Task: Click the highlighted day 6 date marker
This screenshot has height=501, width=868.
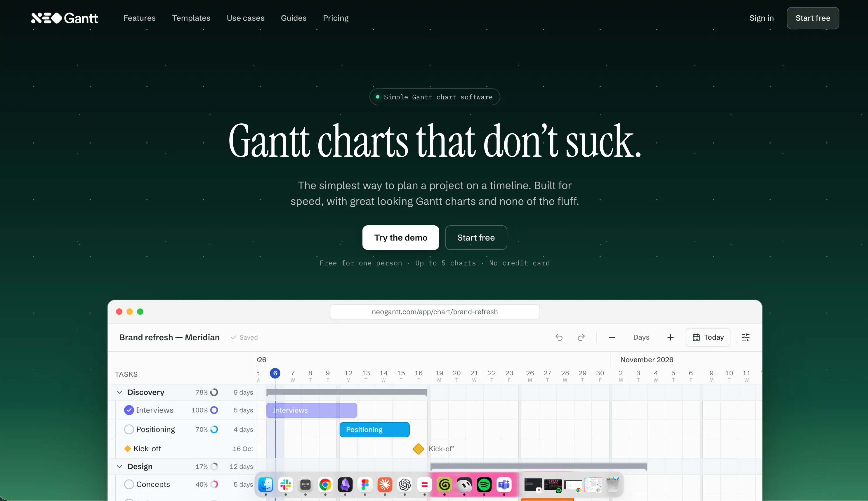Action: 275,373
